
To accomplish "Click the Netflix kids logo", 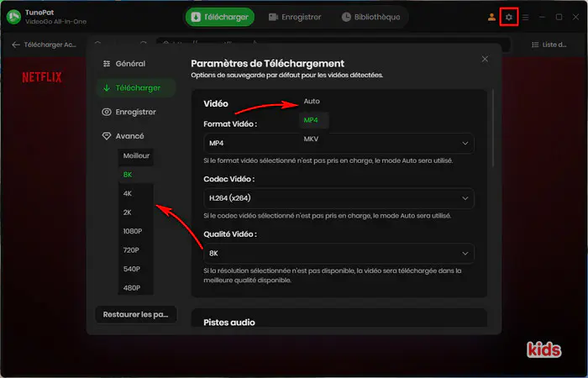I will [x=543, y=349].
